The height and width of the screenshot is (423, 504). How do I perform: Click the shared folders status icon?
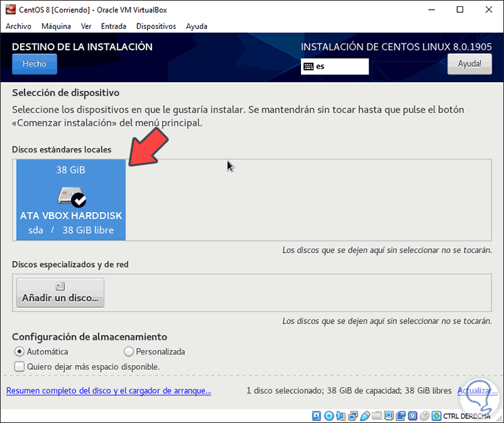click(377, 416)
